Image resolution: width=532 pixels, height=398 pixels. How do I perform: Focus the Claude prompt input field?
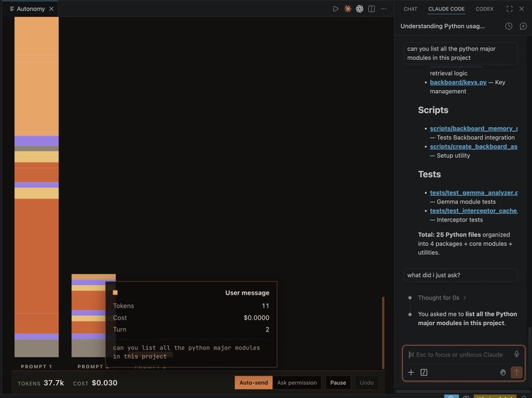click(x=459, y=354)
